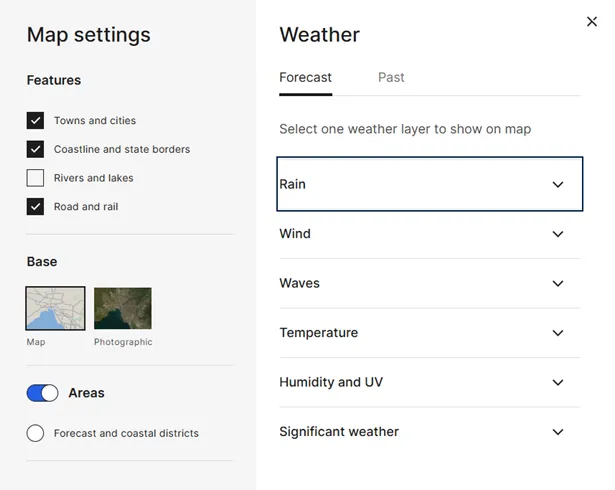Viewport: 615px width, 490px height.
Task: Enable the Rivers and lakes checkbox
Action: click(x=36, y=178)
